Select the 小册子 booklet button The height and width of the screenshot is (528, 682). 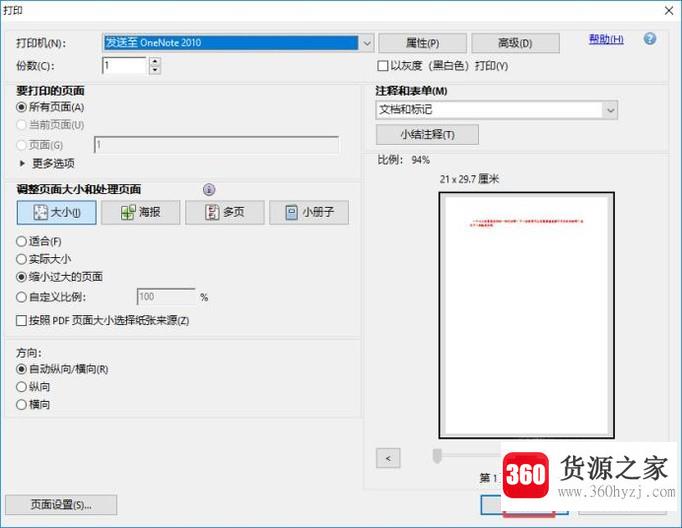309,212
